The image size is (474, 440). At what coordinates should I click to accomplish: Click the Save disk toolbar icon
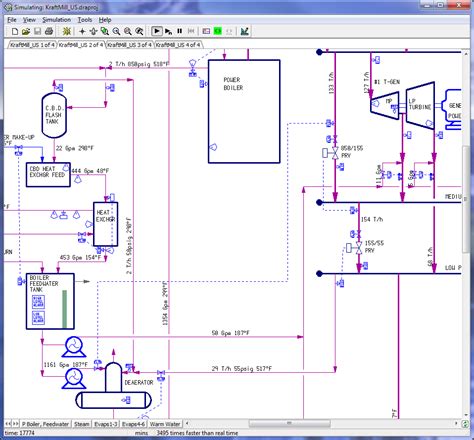point(37,31)
